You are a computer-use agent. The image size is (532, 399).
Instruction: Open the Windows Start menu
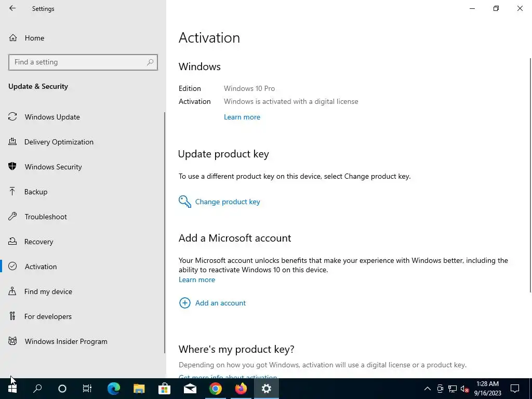[x=12, y=389]
